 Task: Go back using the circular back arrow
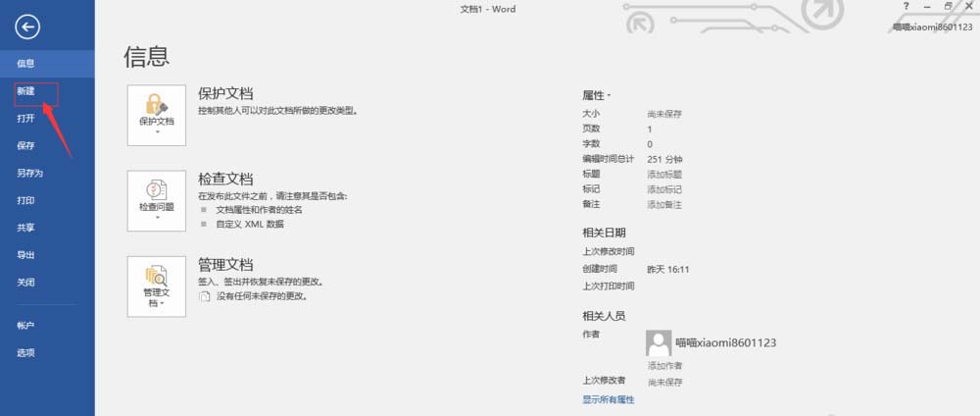[28, 26]
